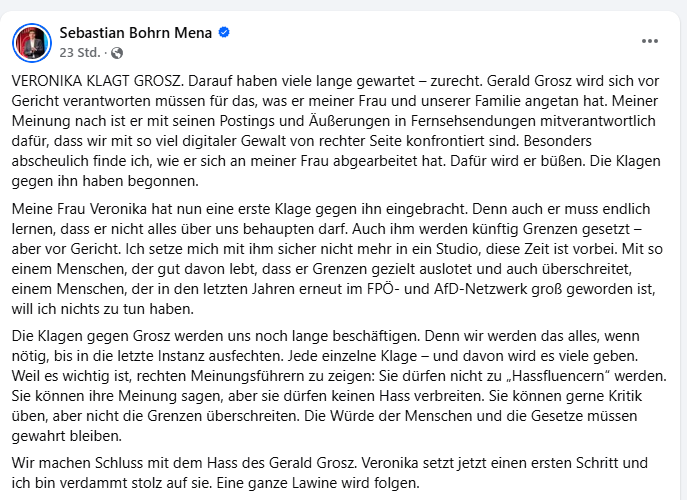Click the 23 Std. timestamp link

coord(80,53)
